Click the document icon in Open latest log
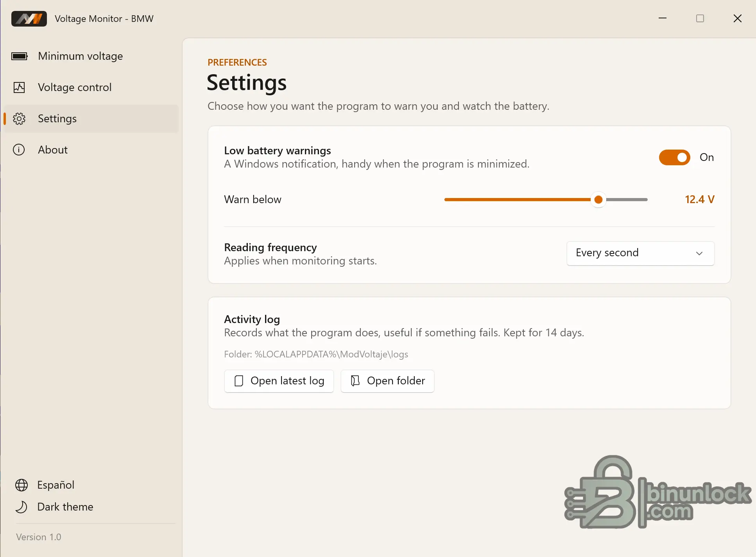This screenshot has height=557, width=756. 239,381
